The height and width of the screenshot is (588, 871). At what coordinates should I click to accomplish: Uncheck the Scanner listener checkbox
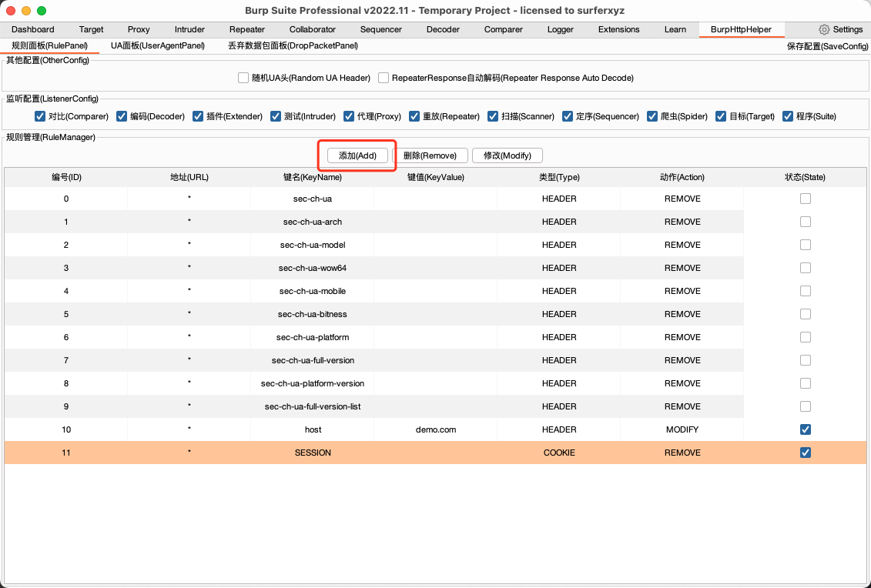[x=493, y=116]
